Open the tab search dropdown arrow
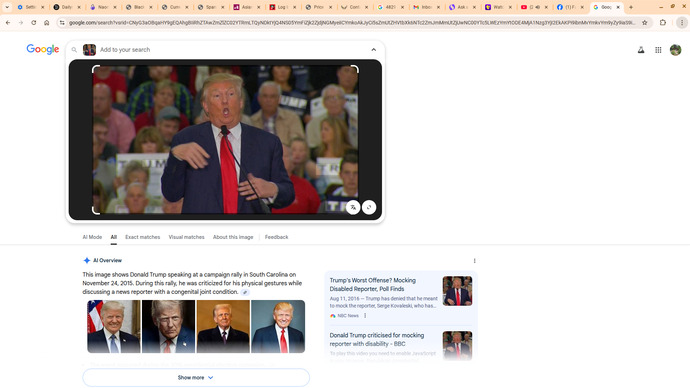The image size is (690, 388). click(7, 7)
